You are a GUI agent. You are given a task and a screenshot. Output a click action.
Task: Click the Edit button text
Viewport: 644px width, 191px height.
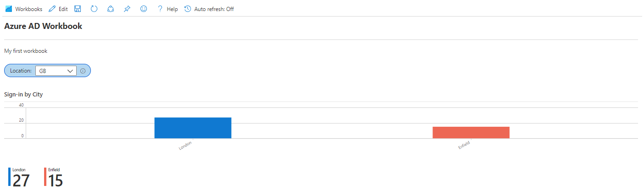point(63,9)
